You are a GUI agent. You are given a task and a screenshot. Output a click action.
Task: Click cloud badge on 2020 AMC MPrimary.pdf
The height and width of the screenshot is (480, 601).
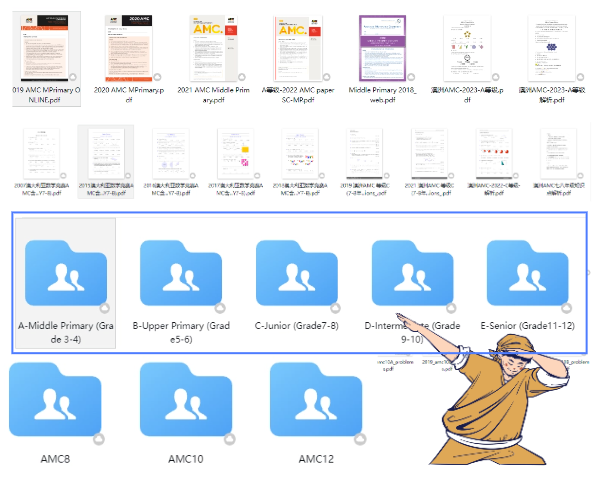coord(157,77)
